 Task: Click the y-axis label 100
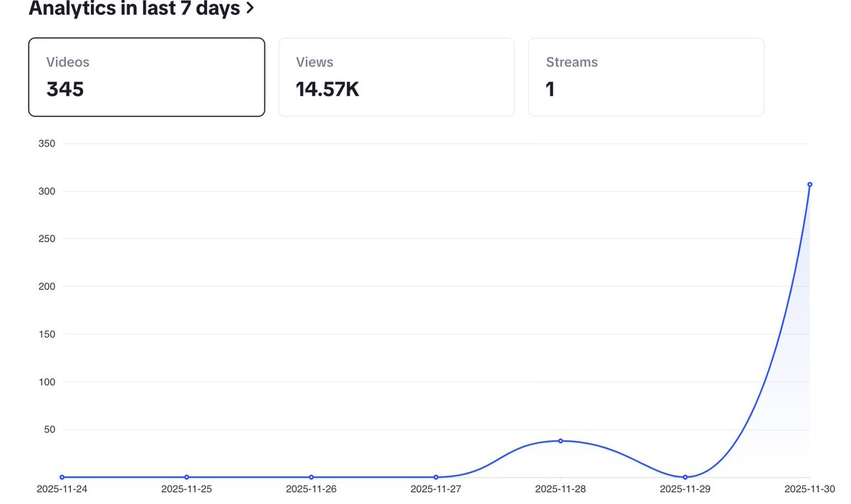(x=48, y=382)
